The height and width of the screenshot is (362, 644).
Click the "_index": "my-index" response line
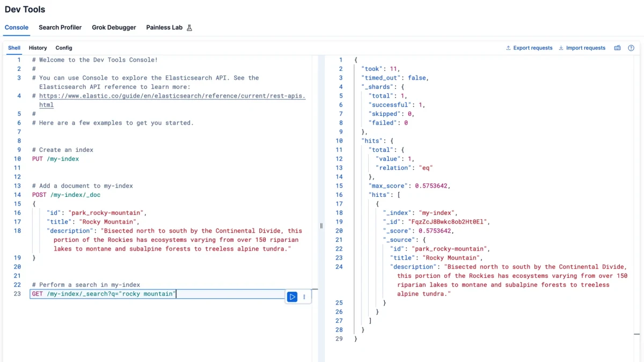point(420,213)
